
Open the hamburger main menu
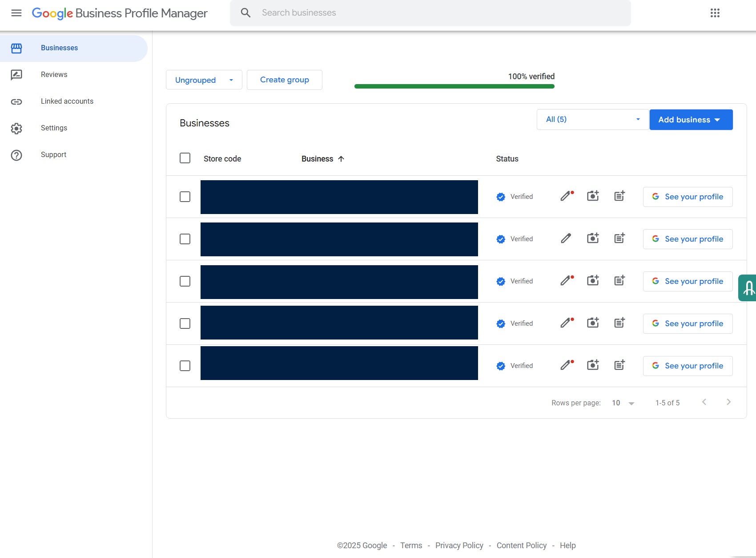click(x=16, y=13)
